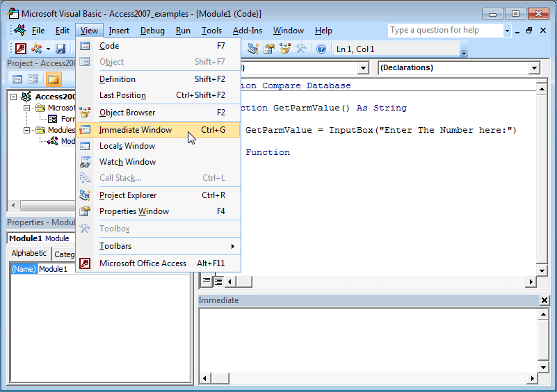Screen dimensions: 557x392
Task: Select Locals Window menu item
Action: pos(159,146)
